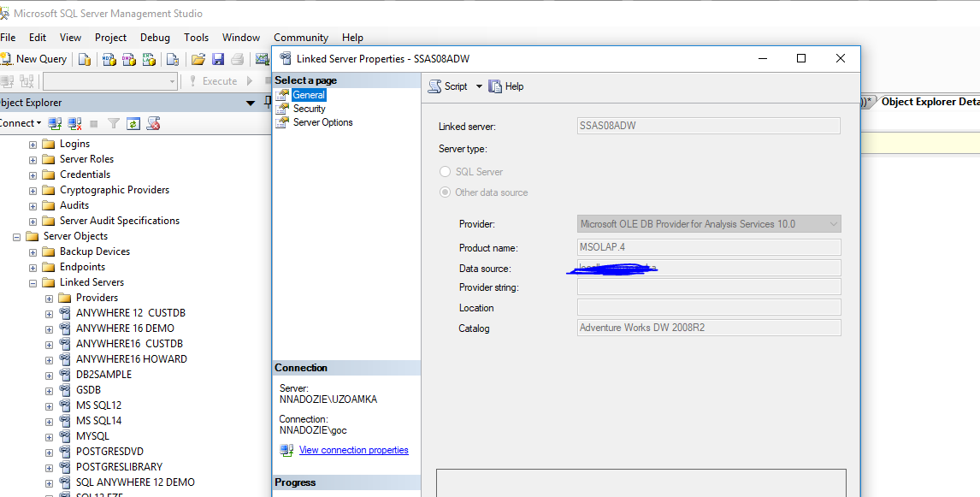Select ANYWHERE 12 CUSTDB linked server
The image size is (980, 497).
coord(131,312)
